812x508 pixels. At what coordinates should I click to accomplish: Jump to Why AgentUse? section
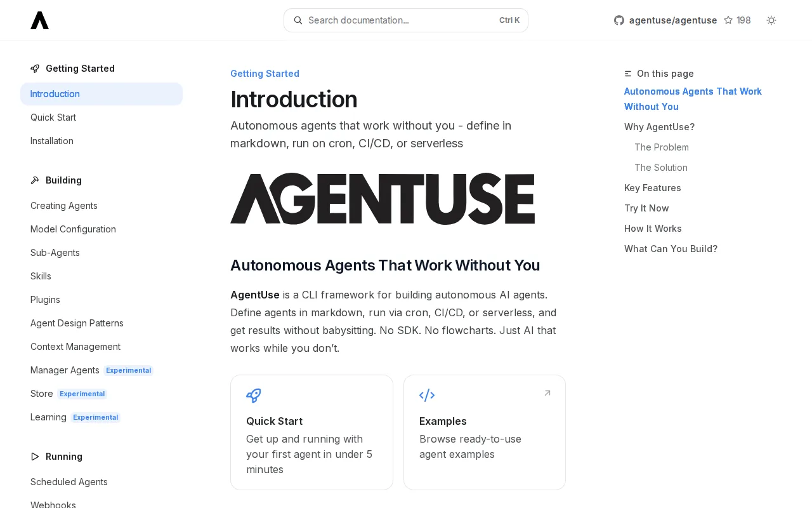click(x=659, y=127)
